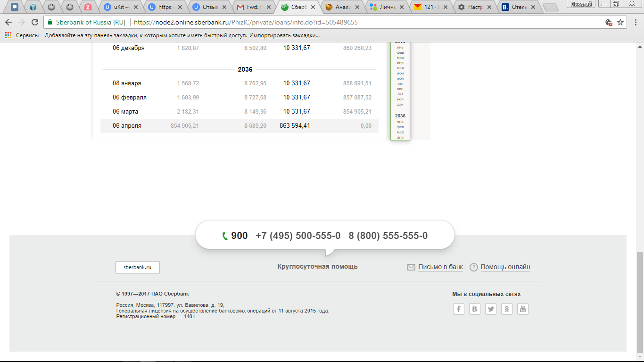Jump to апр under 2036 in navigator

coord(400,138)
